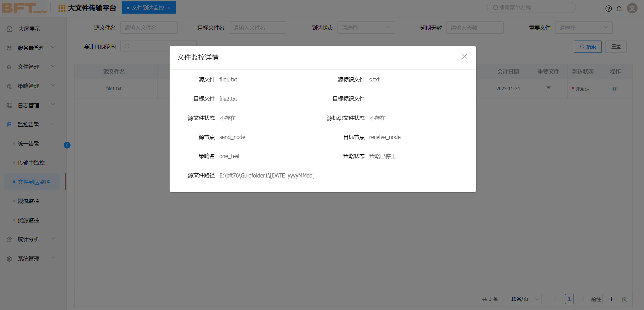
Task: Click the 重置 button
Action: 616,47
